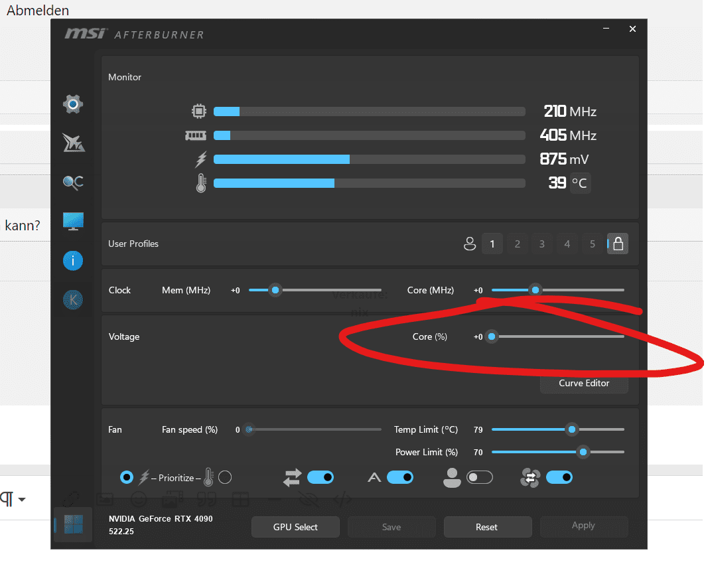706x588 pixels.
Task: Select power priority radio button
Action: [127, 477]
